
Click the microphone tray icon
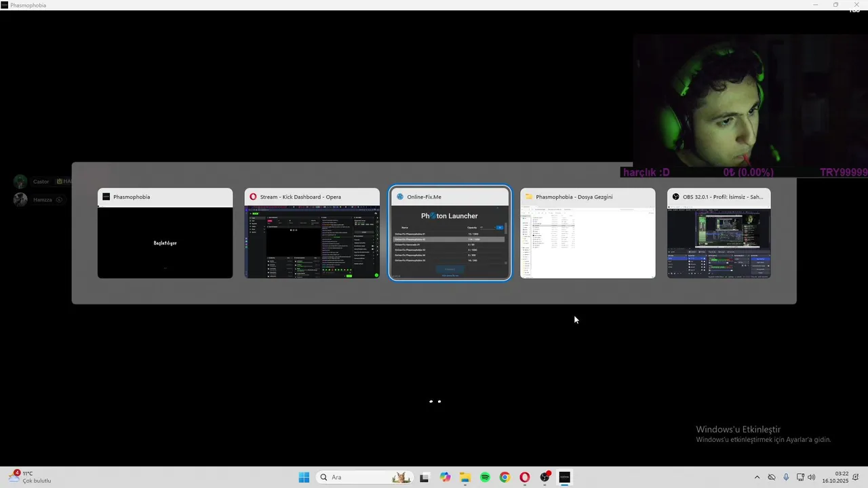click(786, 477)
